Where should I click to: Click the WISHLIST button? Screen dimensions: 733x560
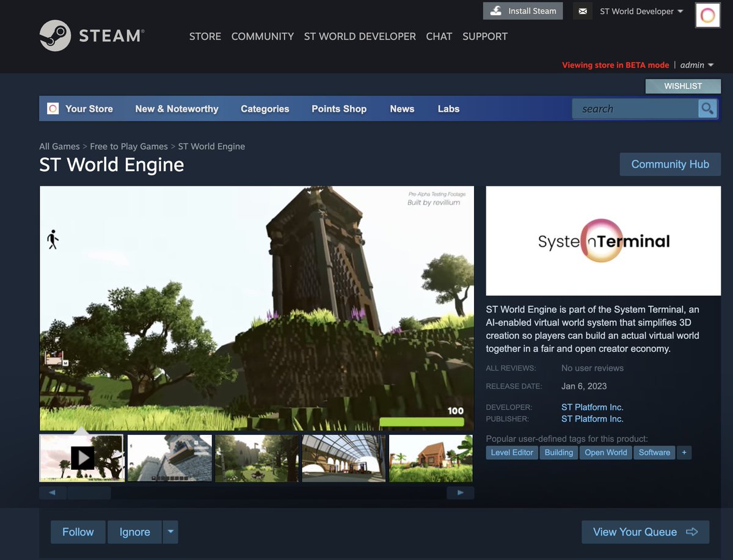pyautogui.click(x=683, y=86)
